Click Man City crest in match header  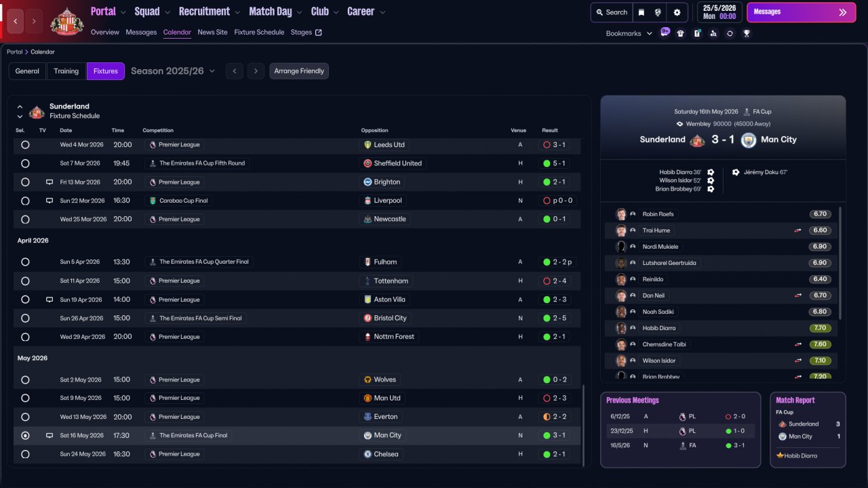749,140
